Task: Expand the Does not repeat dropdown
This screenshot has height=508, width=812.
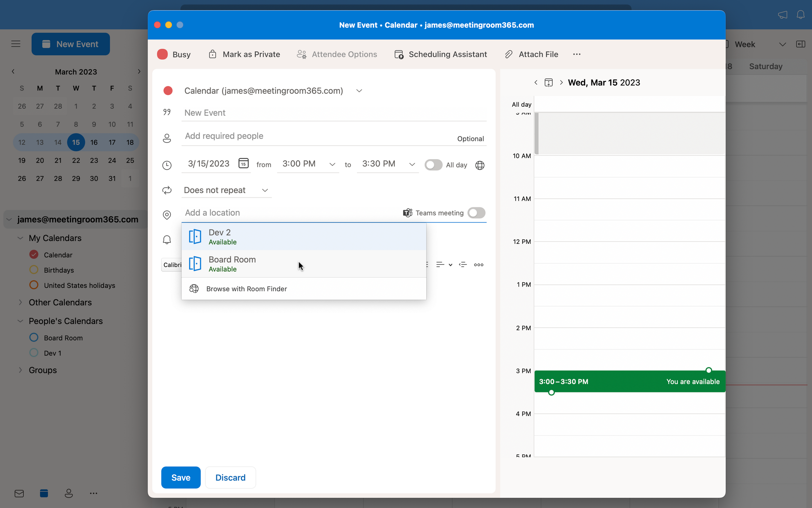Action: pyautogui.click(x=264, y=190)
